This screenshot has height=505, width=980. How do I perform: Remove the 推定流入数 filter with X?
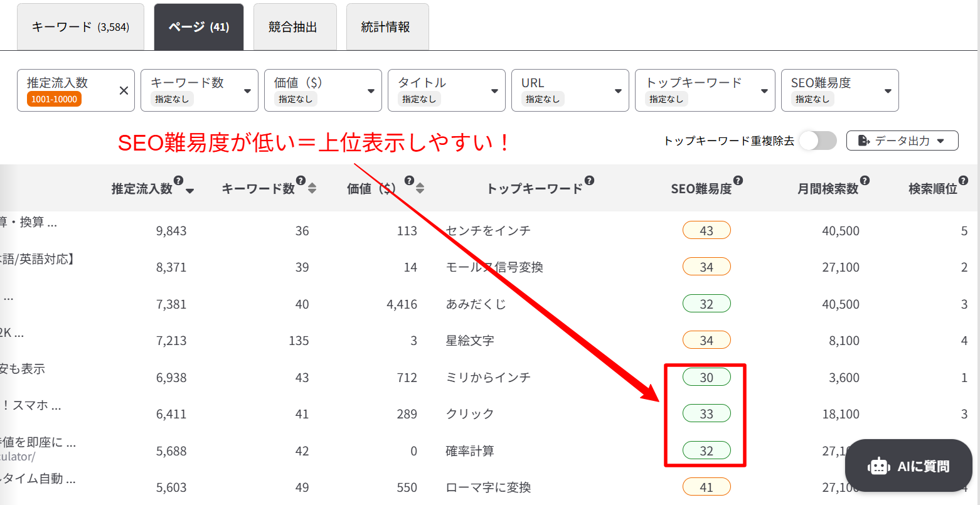(x=124, y=91)
